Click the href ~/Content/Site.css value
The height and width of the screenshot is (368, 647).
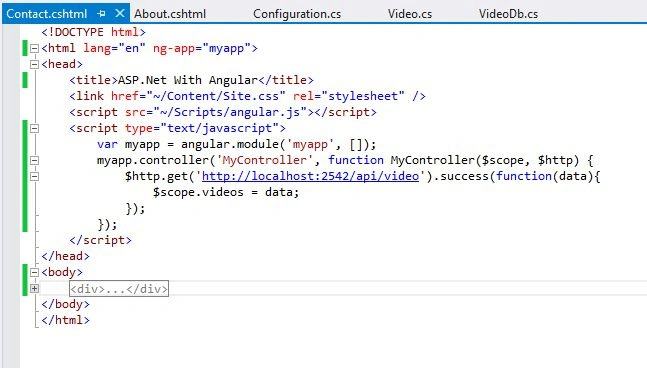[x=216, y=96]
